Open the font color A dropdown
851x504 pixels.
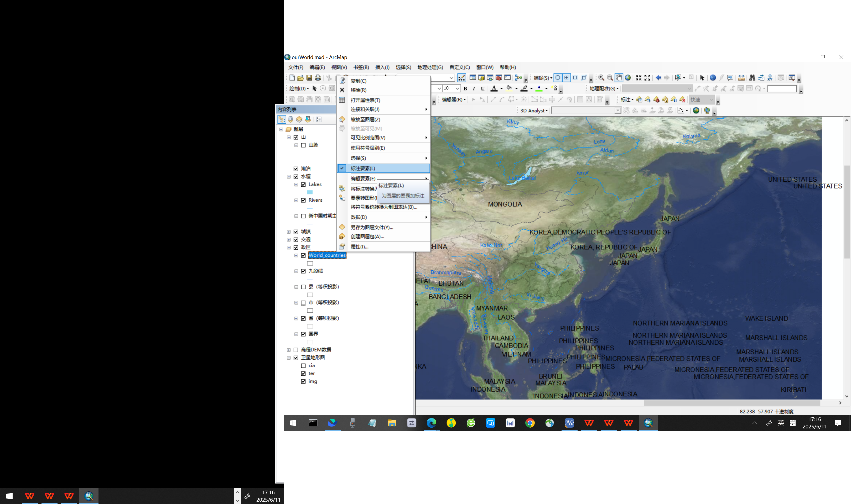(501, 89)
